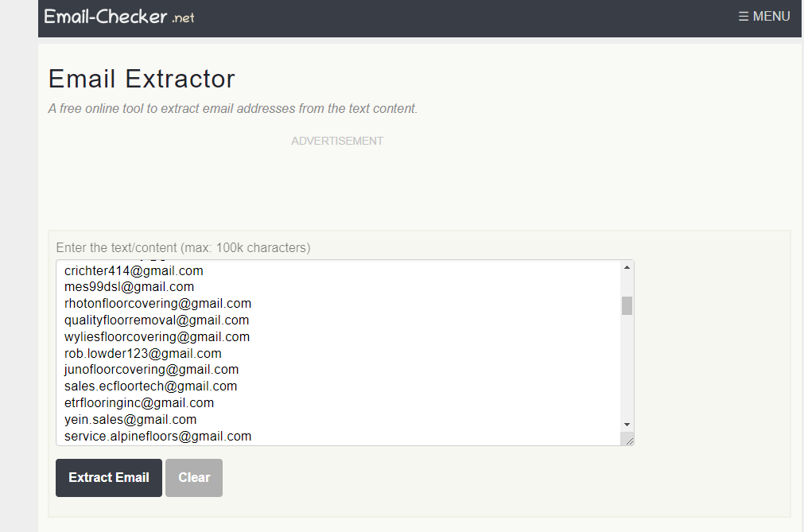Click the mes99dsl@gmail.com line
804x532 pixels.
click(129, 287)
